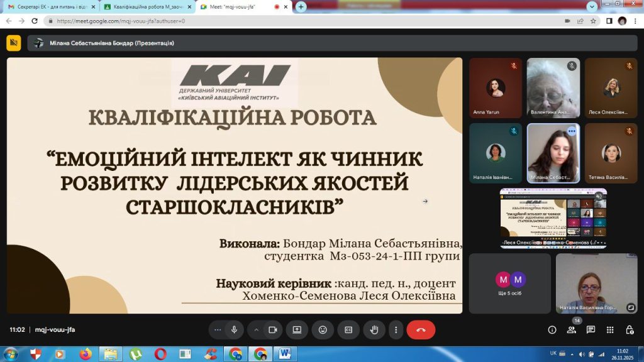The height and width of the screenshot is (362, 644).
Task: Click the 'Ще 5 осіб' participants tile
Action: [x=509, y=283]
